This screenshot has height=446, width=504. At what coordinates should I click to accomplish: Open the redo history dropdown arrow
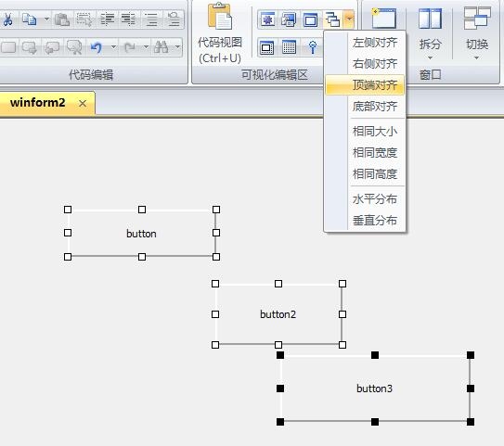click(146, 47)
